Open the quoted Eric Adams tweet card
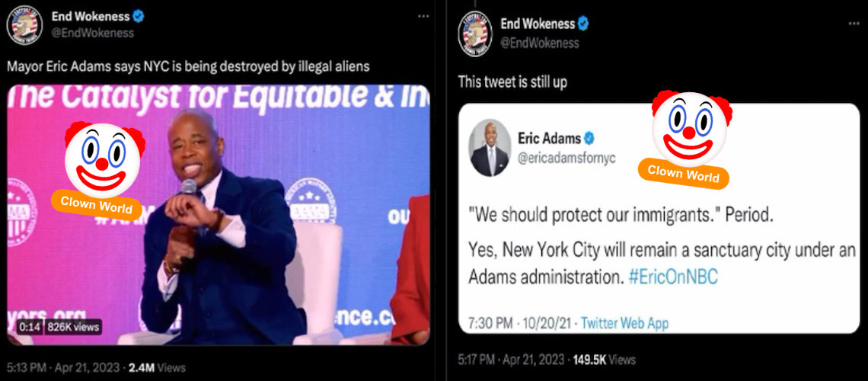This screenshot has width=868, height=381. click(660, 218)
